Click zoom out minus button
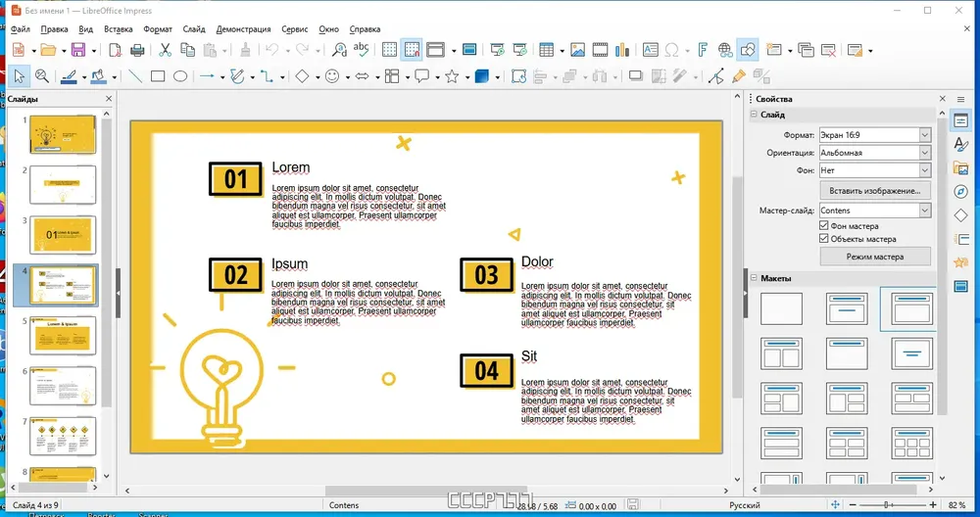This screenshot has width=980, height=517. pyautogui.click(x=852, y=504)
